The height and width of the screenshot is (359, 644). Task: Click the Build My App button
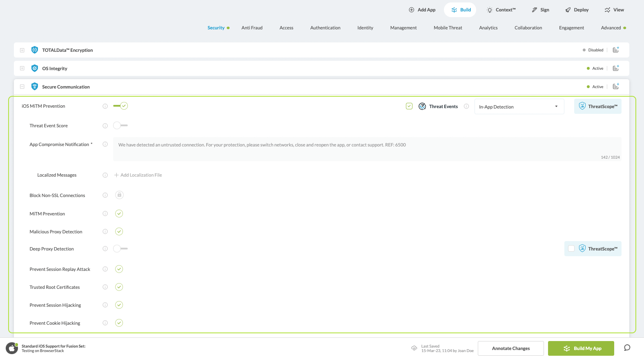coord(581,348)
